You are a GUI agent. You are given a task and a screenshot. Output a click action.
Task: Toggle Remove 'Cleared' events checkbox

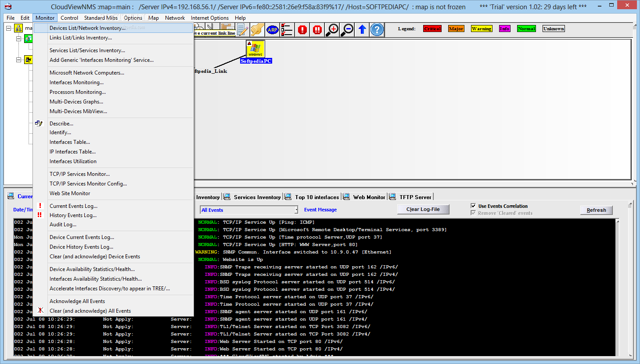point(473,213)
